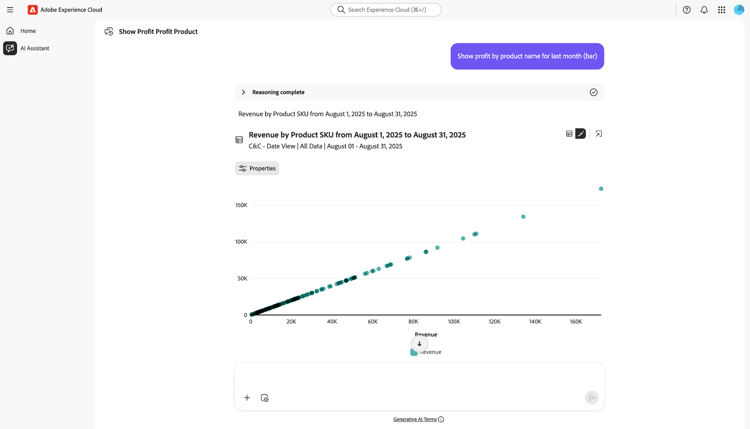
Task: Expand the chart to full view
Action: point(599,134)
